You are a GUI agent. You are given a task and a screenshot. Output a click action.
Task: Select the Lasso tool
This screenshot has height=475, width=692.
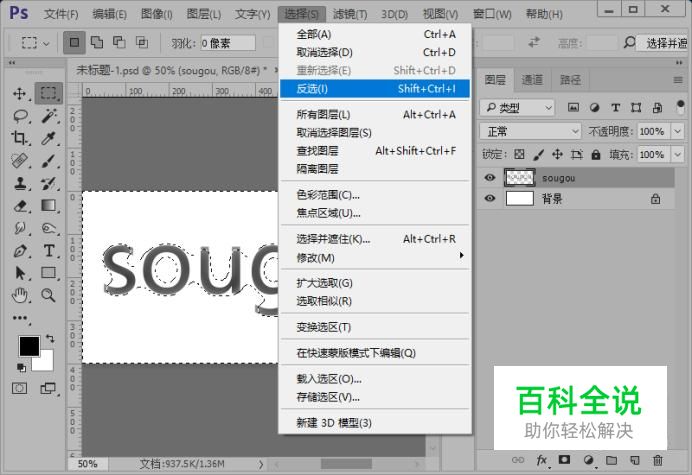(20, 116)
